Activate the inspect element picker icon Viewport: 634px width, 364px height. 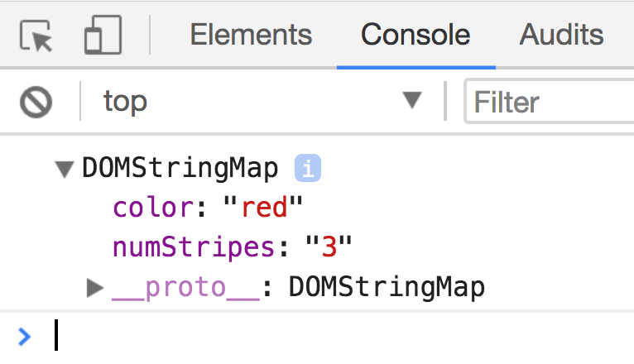(x=36, y=36)
